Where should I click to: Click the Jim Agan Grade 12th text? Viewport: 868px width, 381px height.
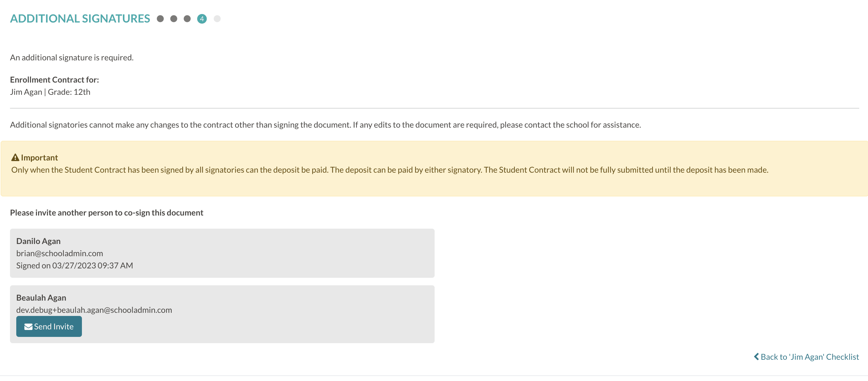(50, 92)
